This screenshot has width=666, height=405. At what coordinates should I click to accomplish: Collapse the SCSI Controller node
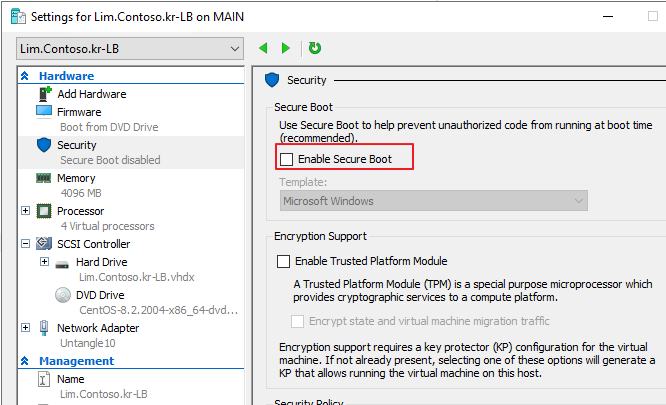[x=25, y=244]
